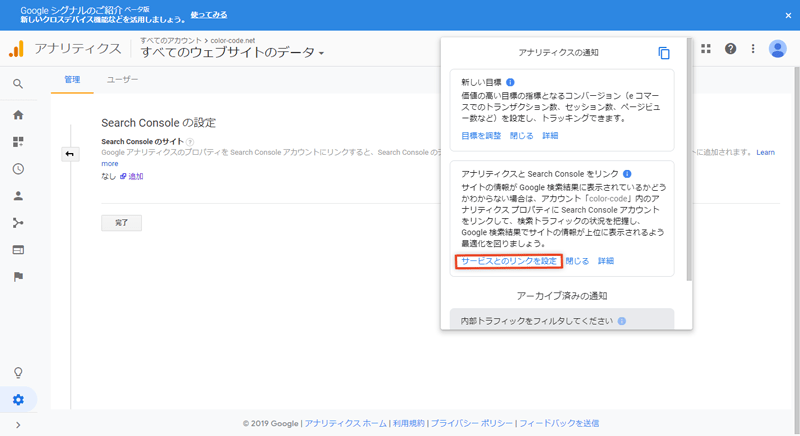Click the 内部トラフィックをフィルタしてください archived notification
800x436 pixels.
click(562, 319)
